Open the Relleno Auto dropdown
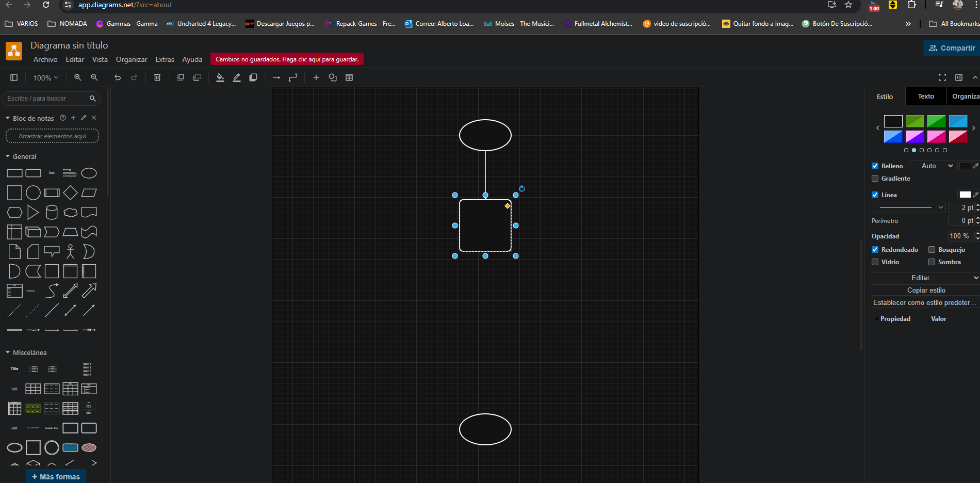 932,166
